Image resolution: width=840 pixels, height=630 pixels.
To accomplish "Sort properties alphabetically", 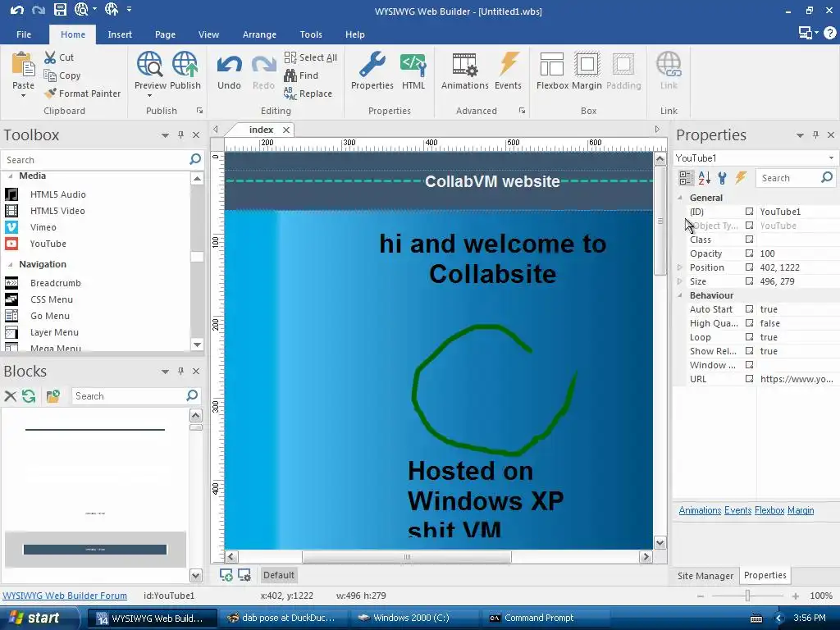I will click(x=705, y=178).
